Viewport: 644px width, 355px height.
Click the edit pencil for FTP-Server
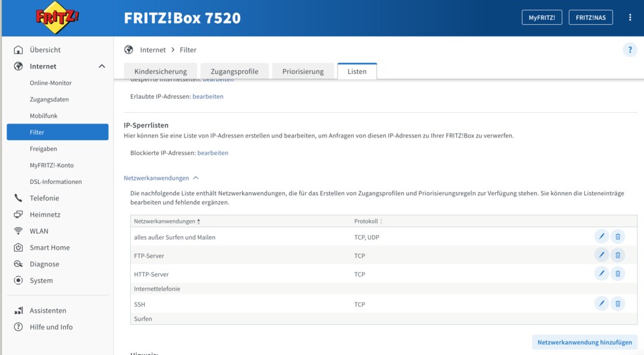pyautogui.click(x=601, y=255)
